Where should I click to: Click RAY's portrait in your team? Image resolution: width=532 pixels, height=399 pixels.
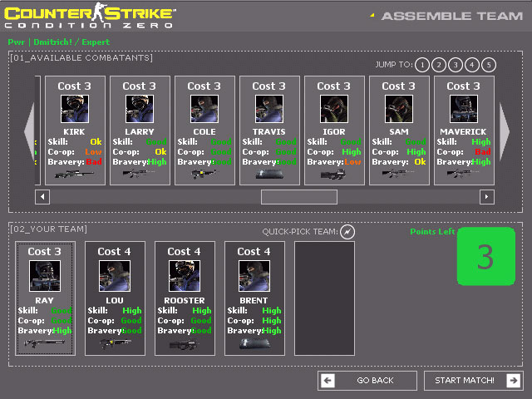(45, 276)
